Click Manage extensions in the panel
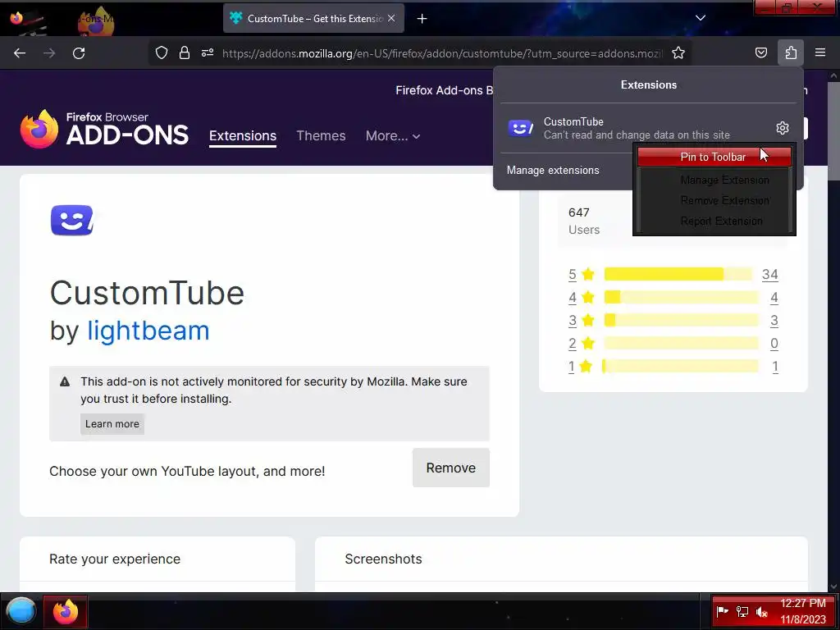This screenshot has height=630, width=840. coord(553,171)
